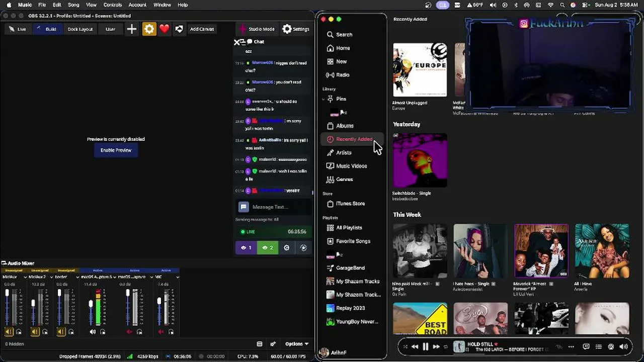Image resolution: width=644 pixels, height=362 pixels.
Task: Click the plus icon in OBS toolbar
Action: [x=132, y=29]
